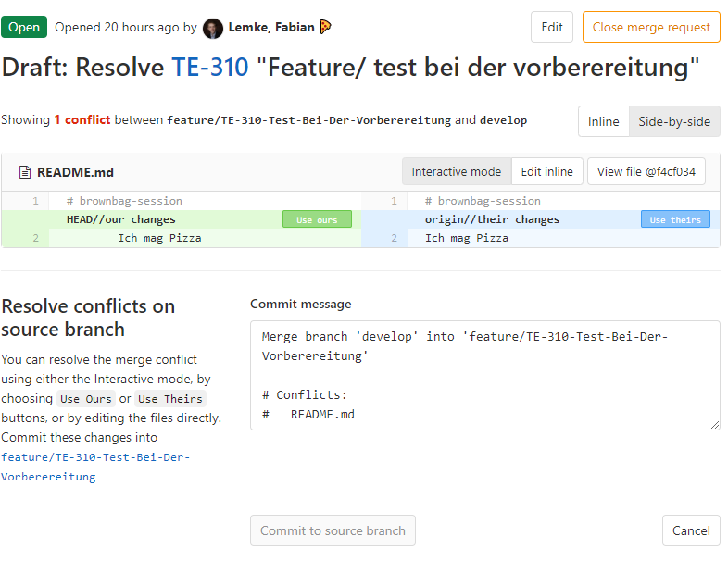Choose Use theirs for the conflict

pos(675,219)
